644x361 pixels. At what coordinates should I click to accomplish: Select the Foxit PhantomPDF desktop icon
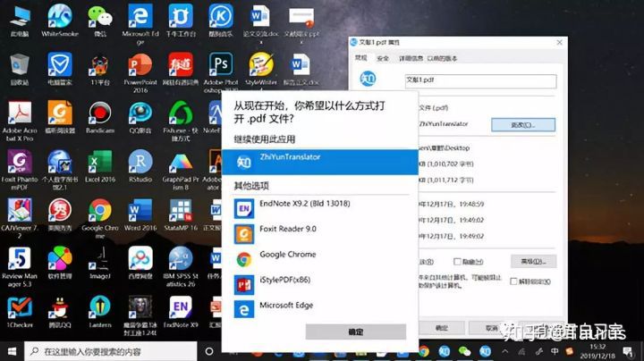click(20, 170)
